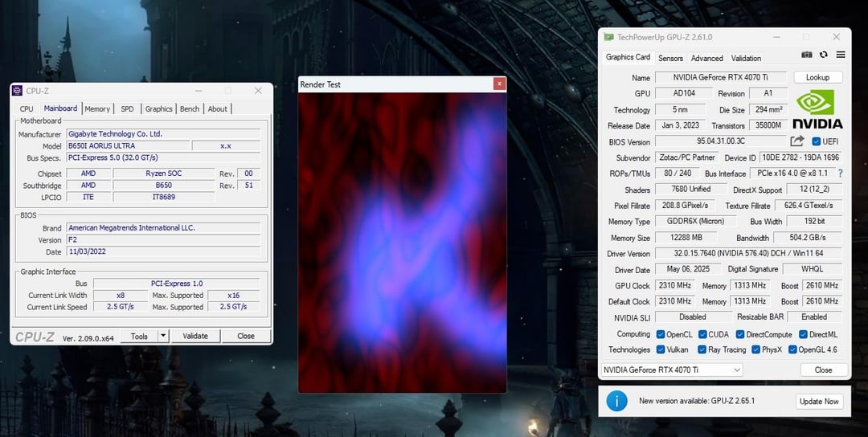Click the Close button in GPU-Z
This screenshot has height=437, width=868.
click(823, 370)
